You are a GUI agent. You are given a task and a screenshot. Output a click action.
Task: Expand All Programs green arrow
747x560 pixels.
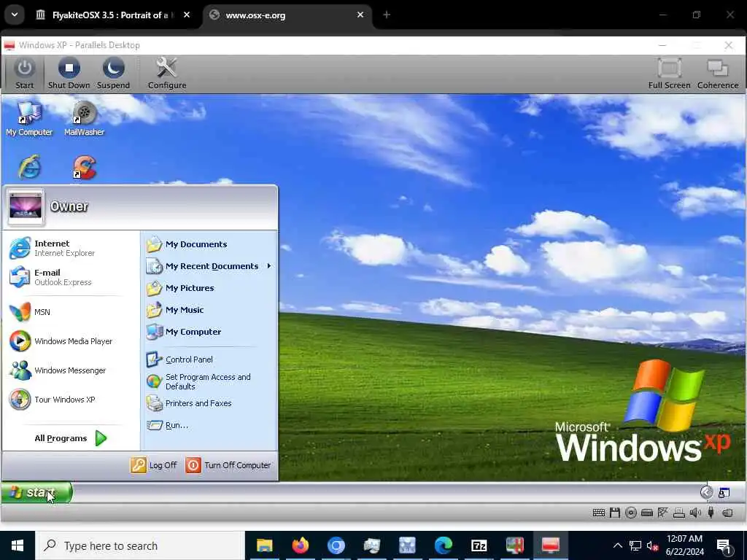[x=101, y=438]
